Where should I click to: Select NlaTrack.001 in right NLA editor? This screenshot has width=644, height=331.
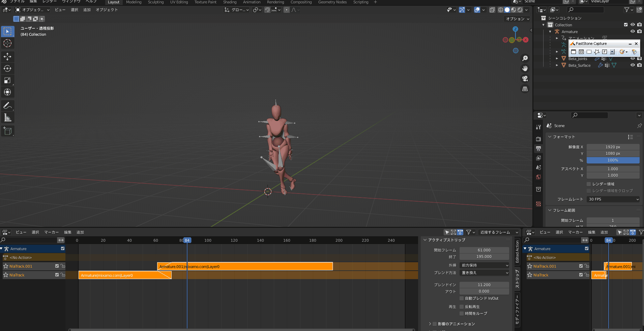point(545,266)
